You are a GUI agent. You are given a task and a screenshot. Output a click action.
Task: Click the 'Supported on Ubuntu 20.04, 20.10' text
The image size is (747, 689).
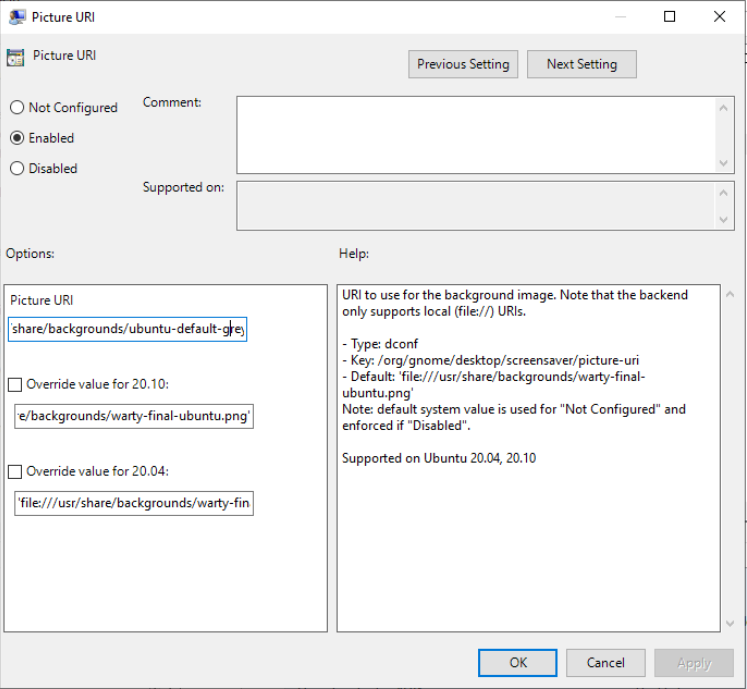pyautogui.click(x=439, y=458)
